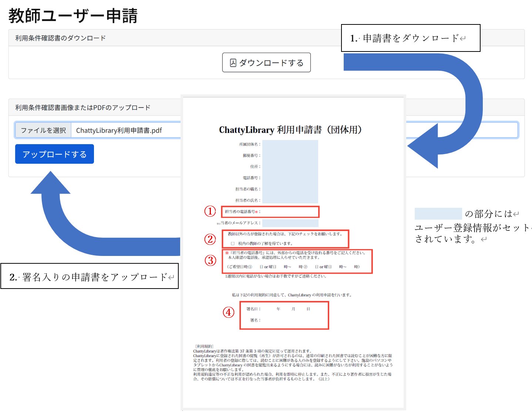Click the 担当者の電話番号 field in the form
The image size is (532, 413).
tap(289, 212)
